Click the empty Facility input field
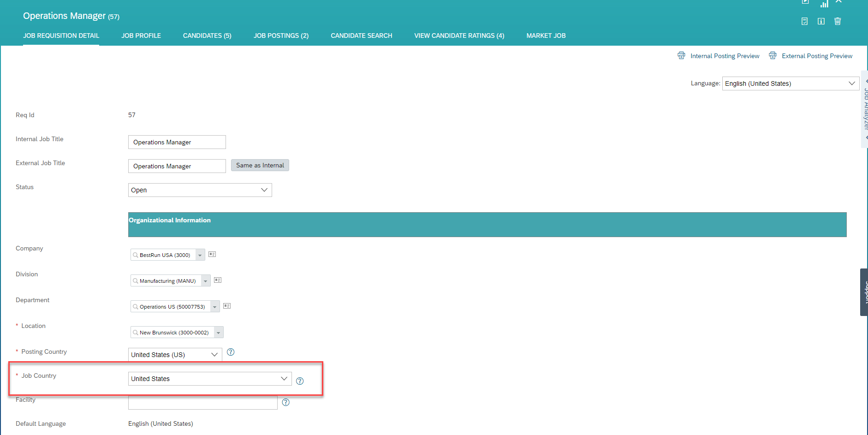Image resolution: width=868 pixels, height=435 pixels. [x=203, y=403]
